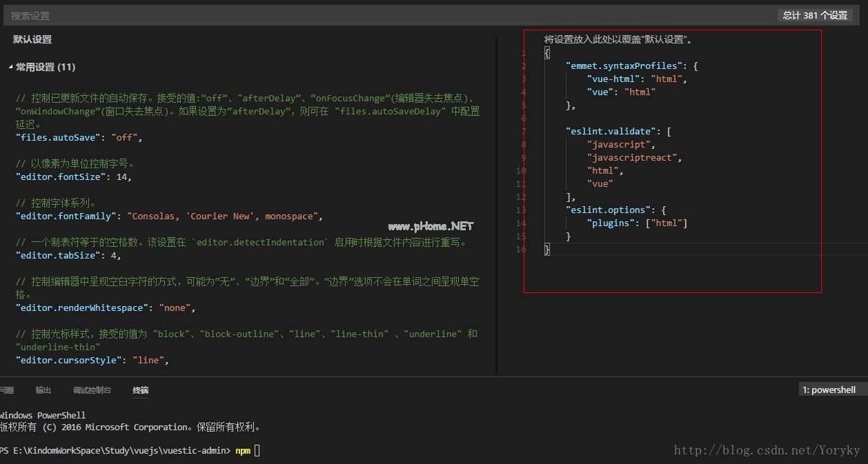The width and height of the screenshot is (868, 464).
Task: Click the terminal cursor block after npm
Action: [257, 450]
